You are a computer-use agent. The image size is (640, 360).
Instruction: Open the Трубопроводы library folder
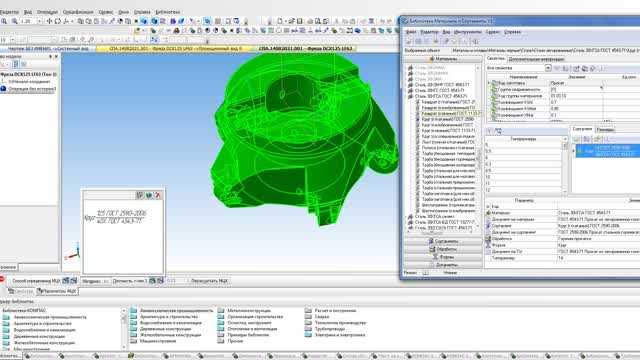click(330, 329)
